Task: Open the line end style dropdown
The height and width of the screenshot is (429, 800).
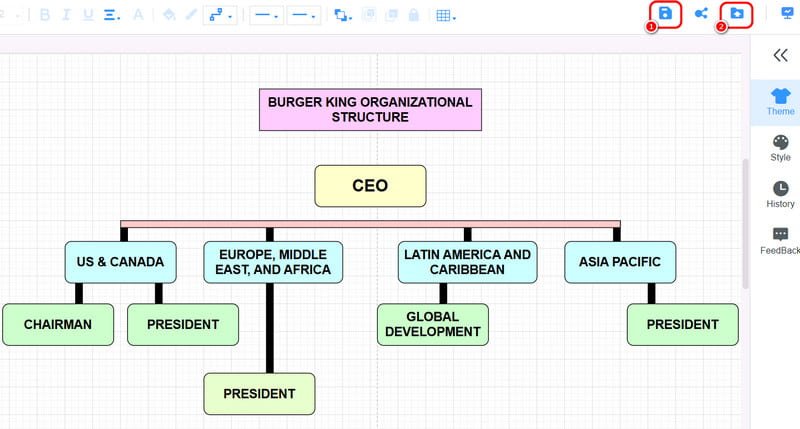Action: [304, 15]
